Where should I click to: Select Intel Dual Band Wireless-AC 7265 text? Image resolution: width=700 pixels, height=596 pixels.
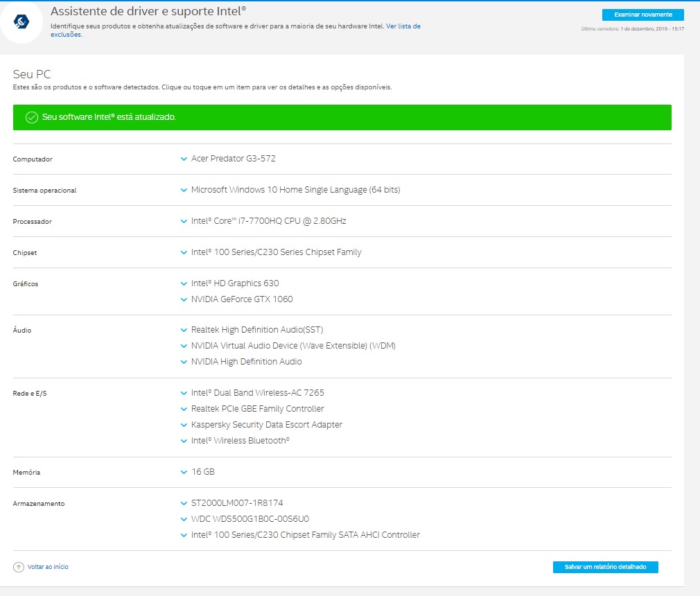pyautogui.click(x=258, y=393)
